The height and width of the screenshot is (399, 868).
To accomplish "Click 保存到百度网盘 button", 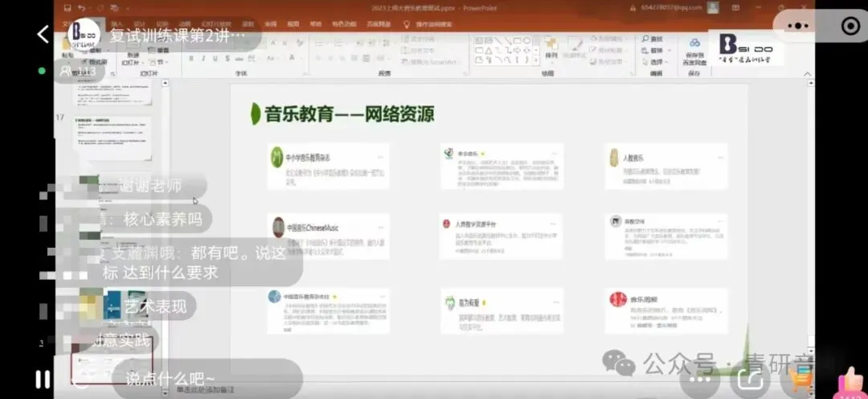I will coord(694,51).
